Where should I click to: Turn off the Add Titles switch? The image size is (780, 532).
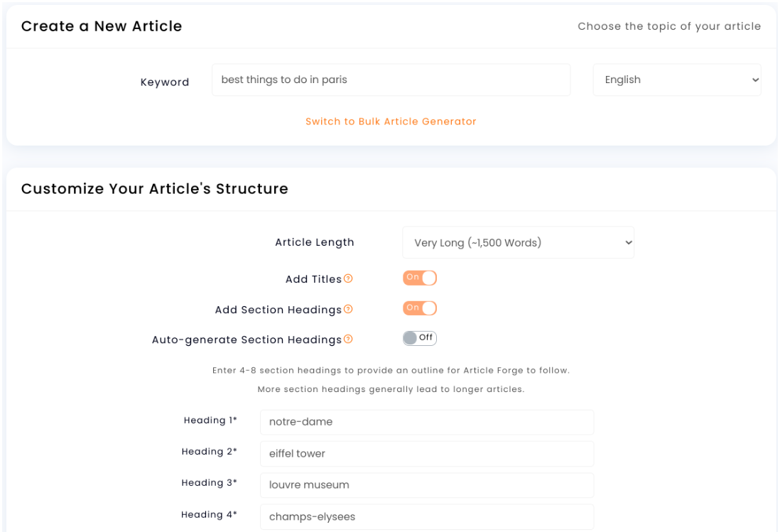point(420,278)
